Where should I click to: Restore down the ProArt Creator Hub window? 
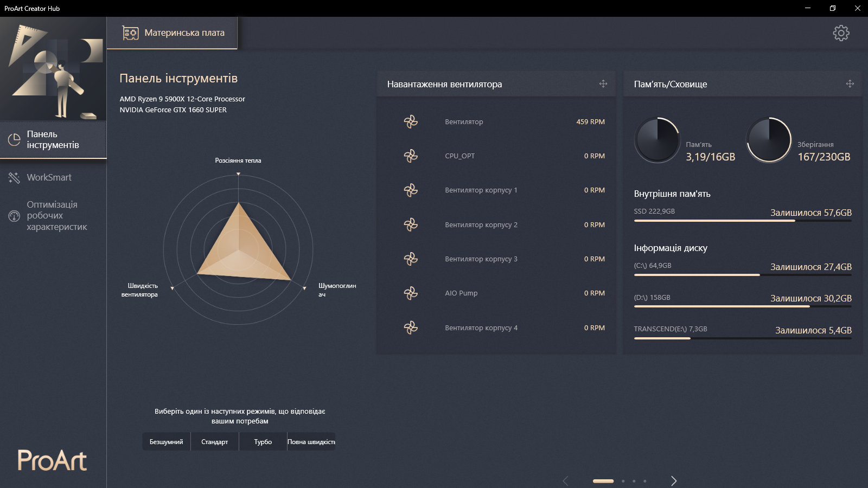[833, 8]
